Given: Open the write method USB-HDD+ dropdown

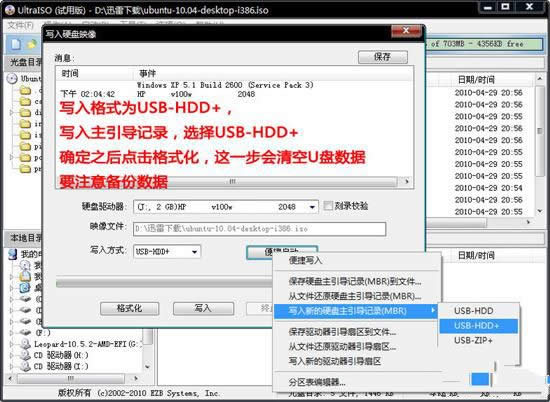Looking at the screenshot, I should tap(167, 252).
